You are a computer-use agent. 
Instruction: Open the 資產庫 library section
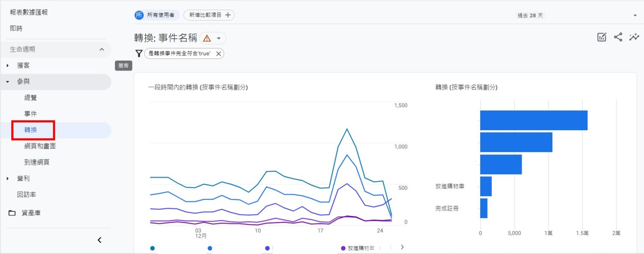click(32, 213)
